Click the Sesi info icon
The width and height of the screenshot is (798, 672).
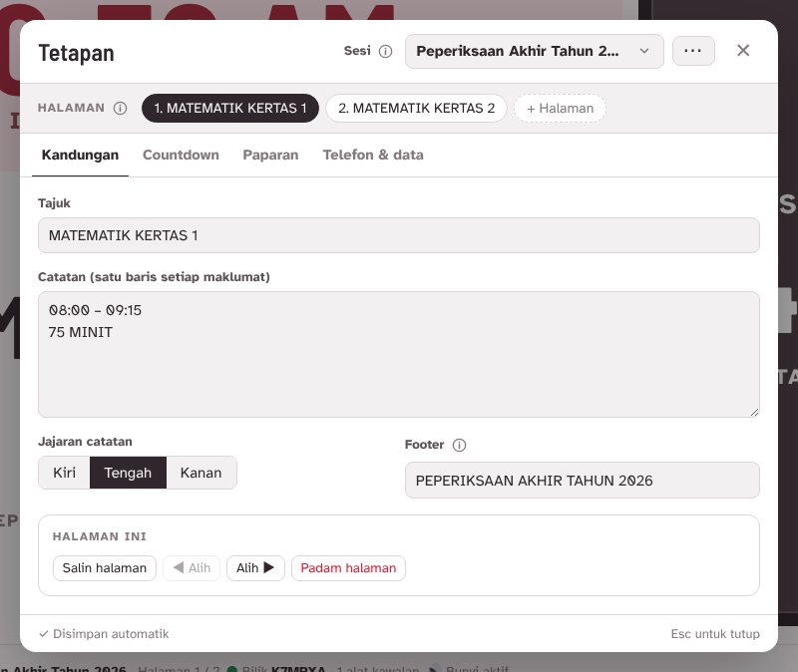coord(386,52)
